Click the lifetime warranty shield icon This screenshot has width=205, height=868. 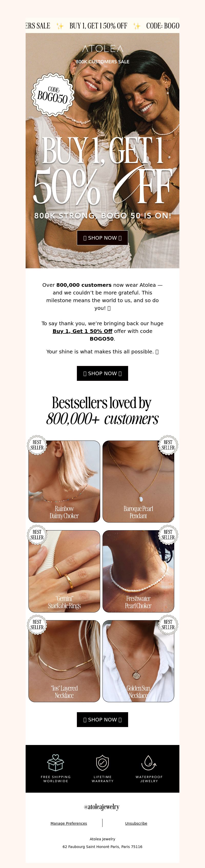coord(102,762)
